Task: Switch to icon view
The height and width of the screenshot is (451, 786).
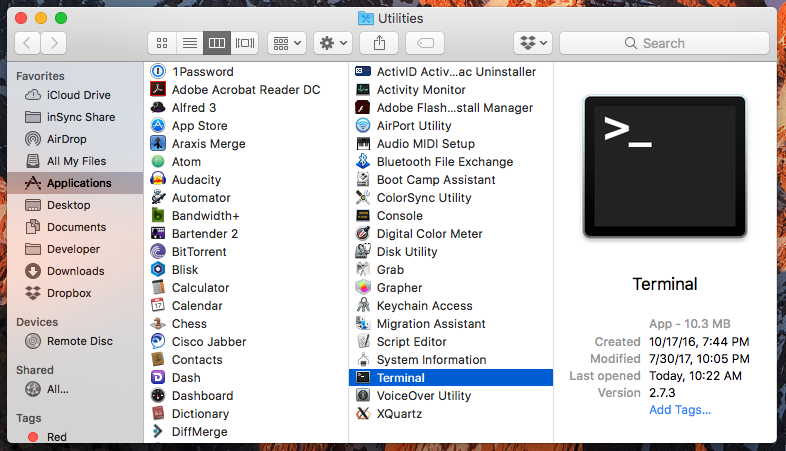Action: point(162,43)
